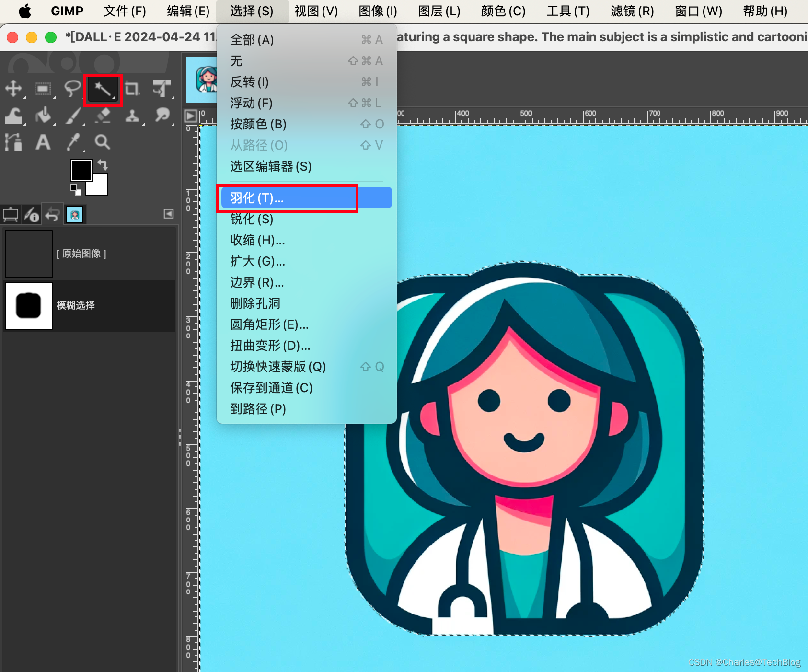Image resolution: width=808 pixels, height=672 pixels.
Task: Choose 无 from the Select menu
Action: click(306, 61)
